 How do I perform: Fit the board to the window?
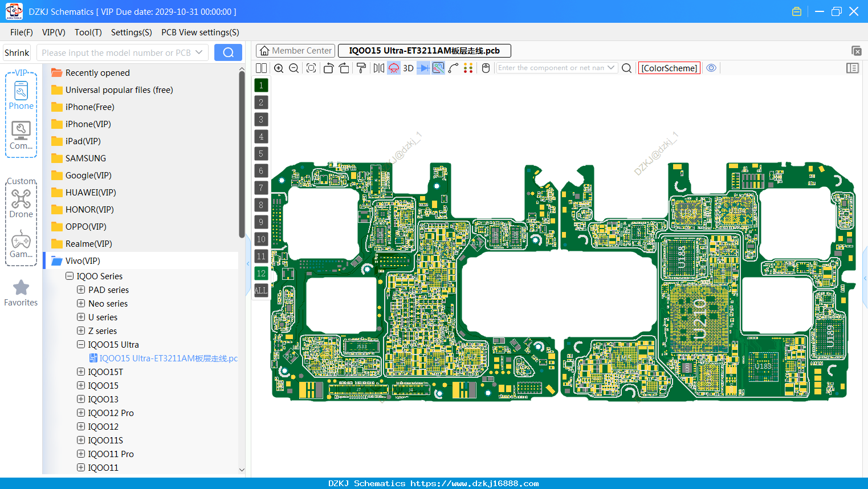coord(311,68)
